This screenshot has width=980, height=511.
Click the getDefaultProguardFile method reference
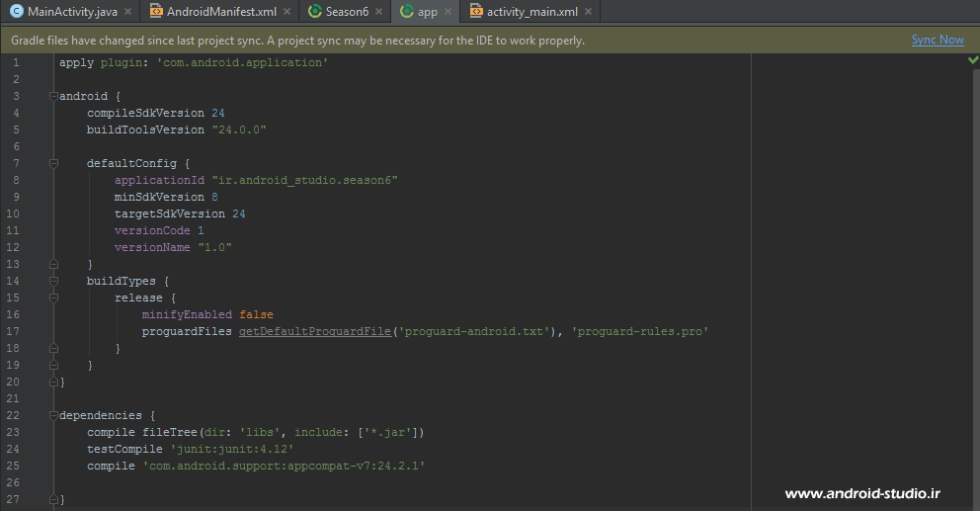tap(315, 331)
